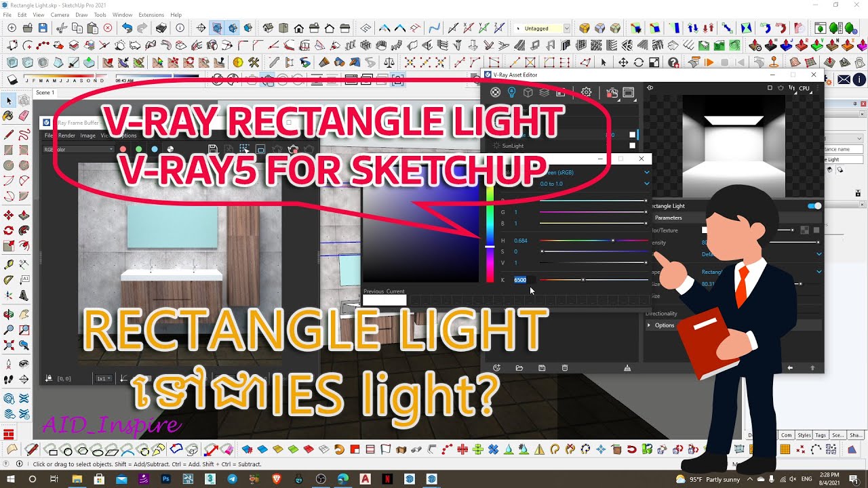Select the Line pencil tool
This screenshot has height=488, width=868.
tap(9, 134)
